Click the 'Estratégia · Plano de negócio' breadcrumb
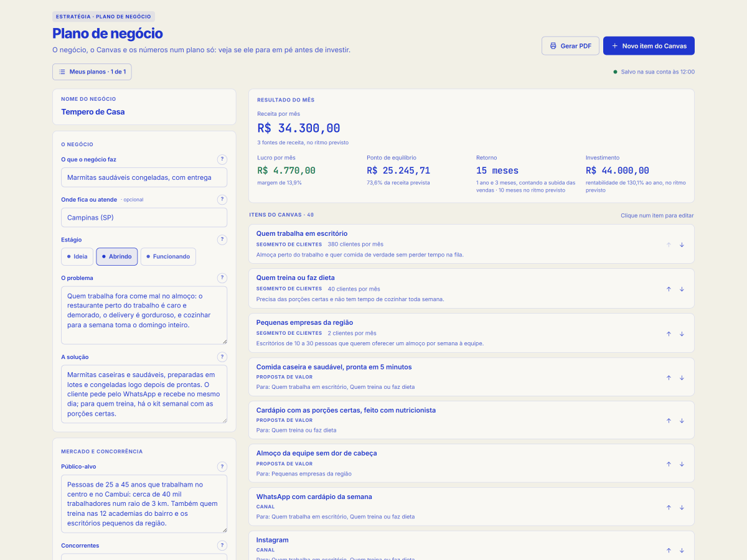Viewport: 747px width, 560px height. (x=103, y=17)
